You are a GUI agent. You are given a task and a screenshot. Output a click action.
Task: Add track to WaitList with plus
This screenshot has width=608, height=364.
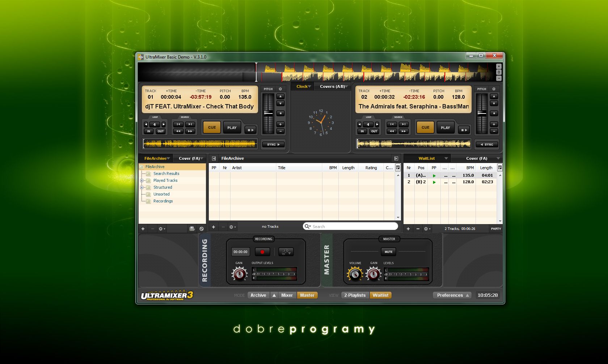[x=408, y=229]
